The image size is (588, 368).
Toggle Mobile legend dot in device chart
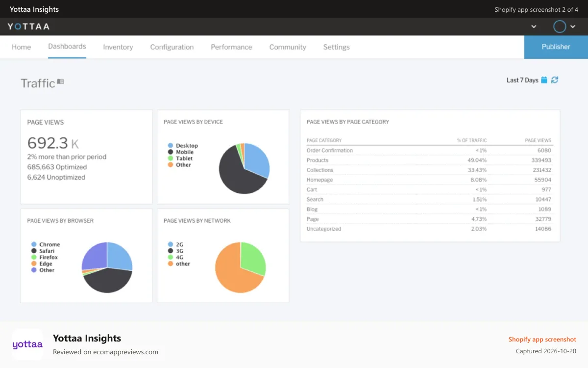171,152
